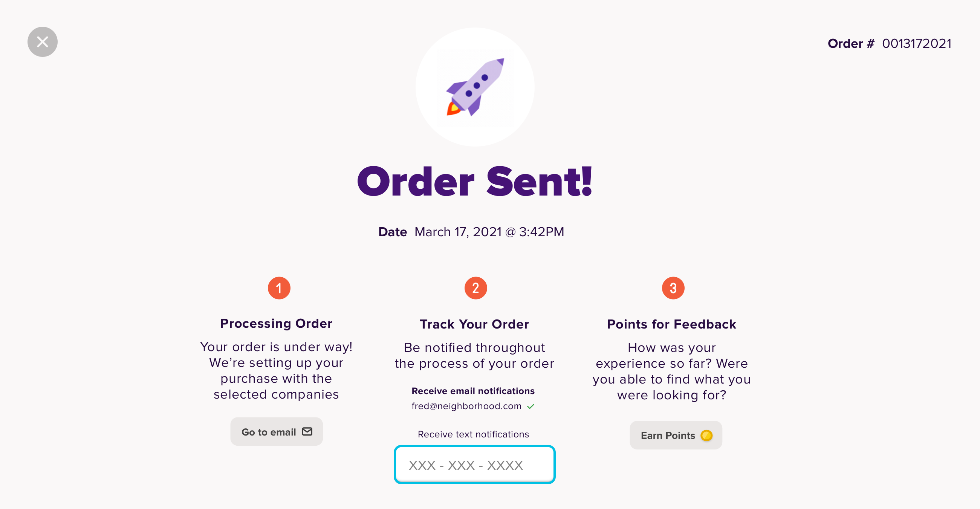Click the envelope icon in Go to email
The image size is (980, 509).
coord(307,431)
